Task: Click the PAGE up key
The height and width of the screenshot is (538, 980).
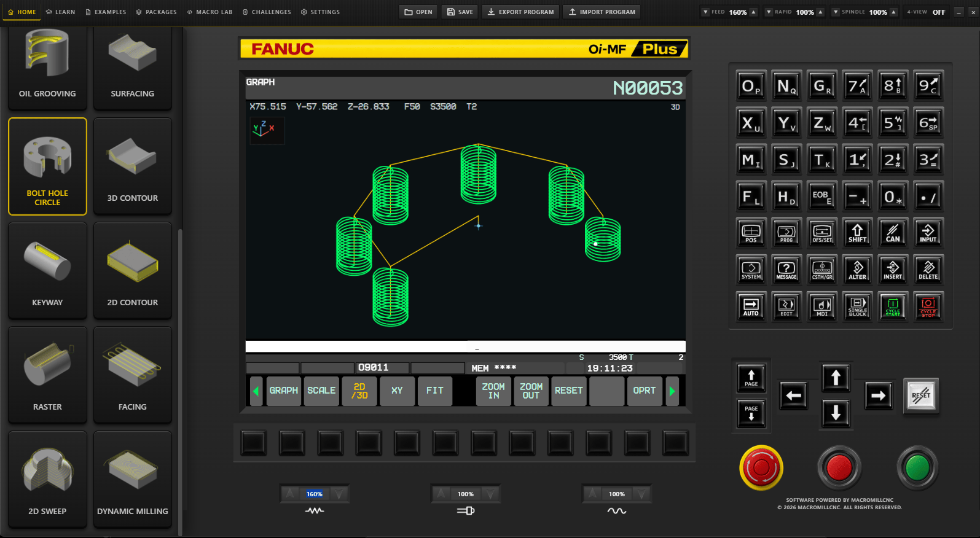Action: coord(751,378)
